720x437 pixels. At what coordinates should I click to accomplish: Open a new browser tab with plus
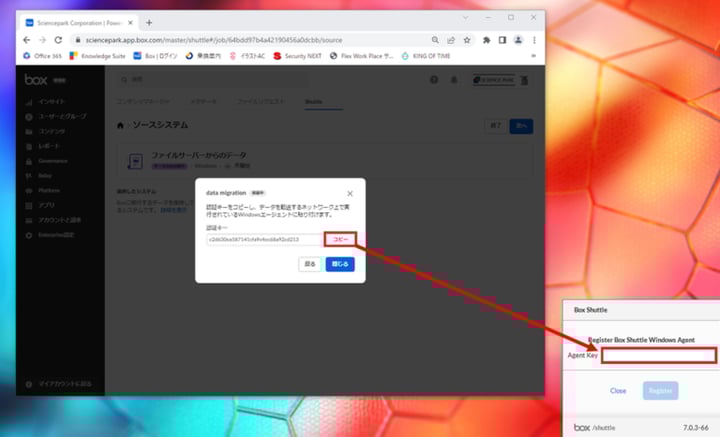coord(149,22)
